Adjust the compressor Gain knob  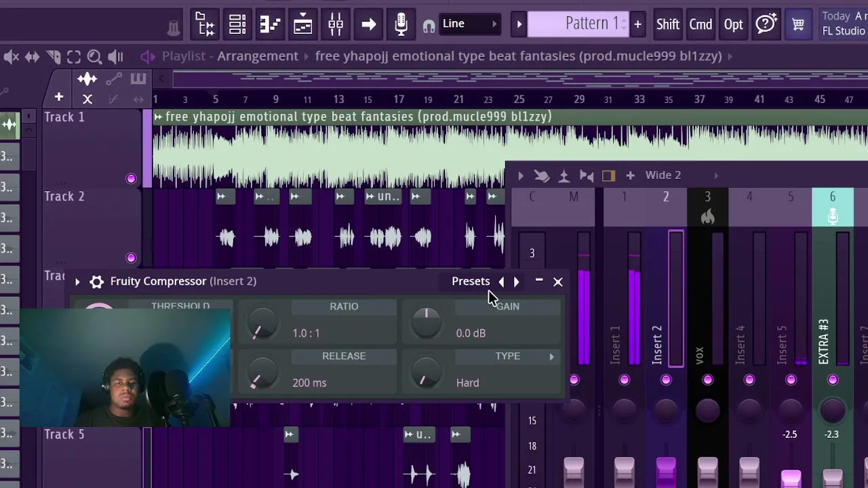[x=426, y=323]
